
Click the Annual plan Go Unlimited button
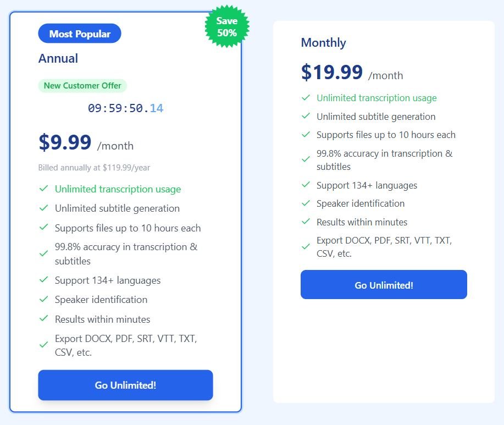(x=125, y=385)
